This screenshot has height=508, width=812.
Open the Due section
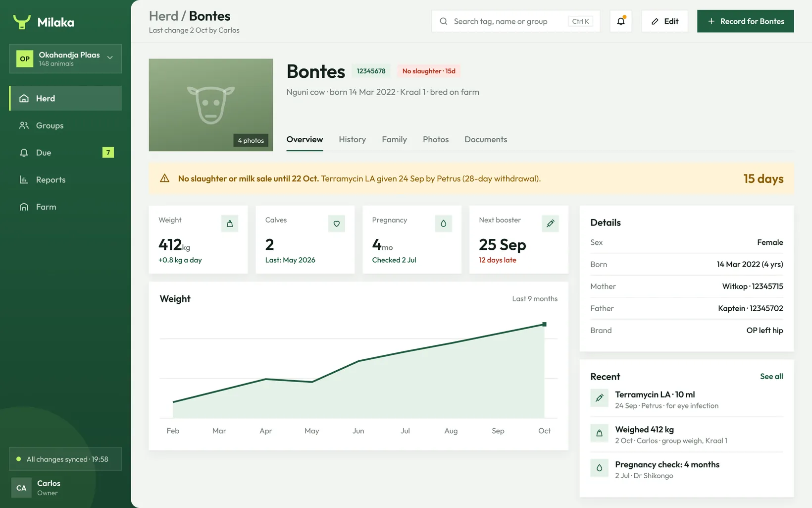65,153
